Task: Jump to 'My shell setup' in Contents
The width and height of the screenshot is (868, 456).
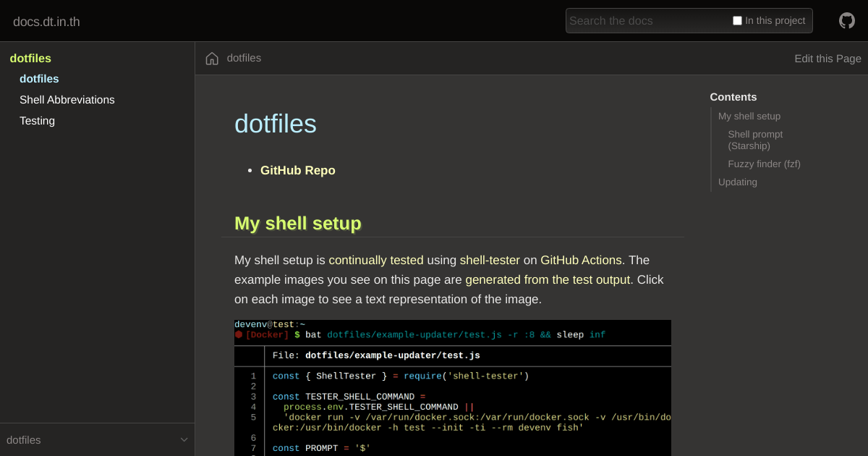Action: [x=749, y=116]
